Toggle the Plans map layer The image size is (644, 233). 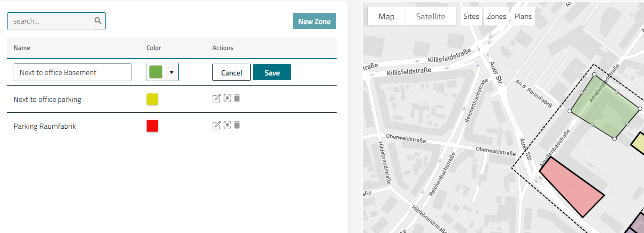coord(523,17)
